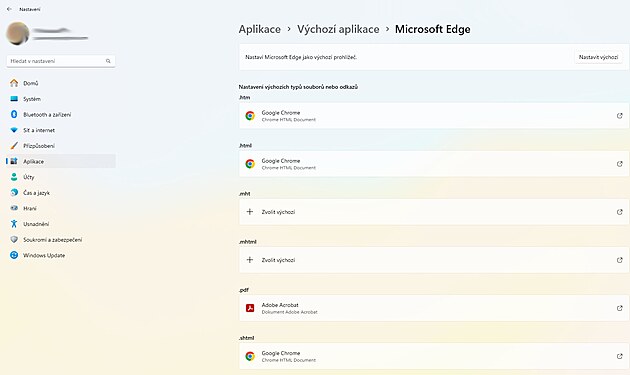Open the Domů home icon

14,83
